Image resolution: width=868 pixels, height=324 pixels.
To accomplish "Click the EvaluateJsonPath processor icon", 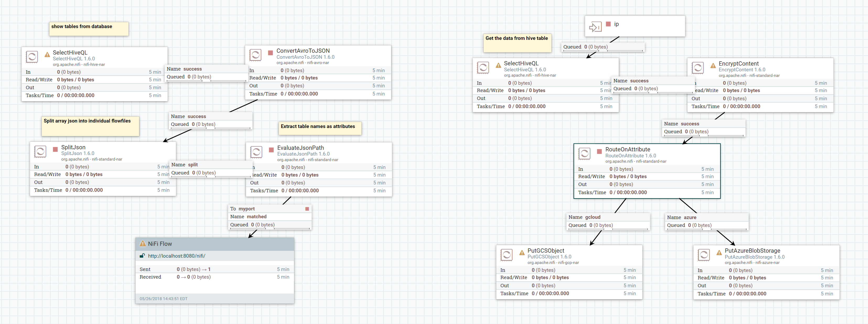I will tap(256, 152).
